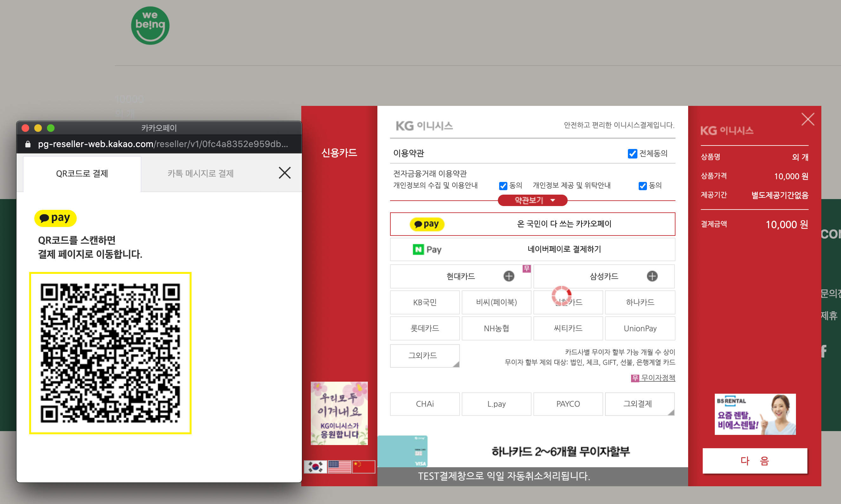
Task: Switch to 카톡 메시지로 결제 tab
Action: 200,174
